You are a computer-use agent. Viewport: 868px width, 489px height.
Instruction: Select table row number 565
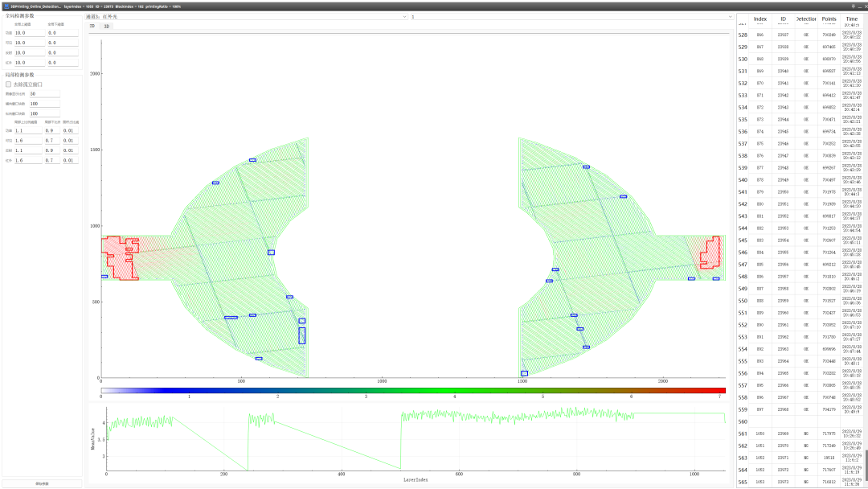pyautogui.click(x=743, y=482)
